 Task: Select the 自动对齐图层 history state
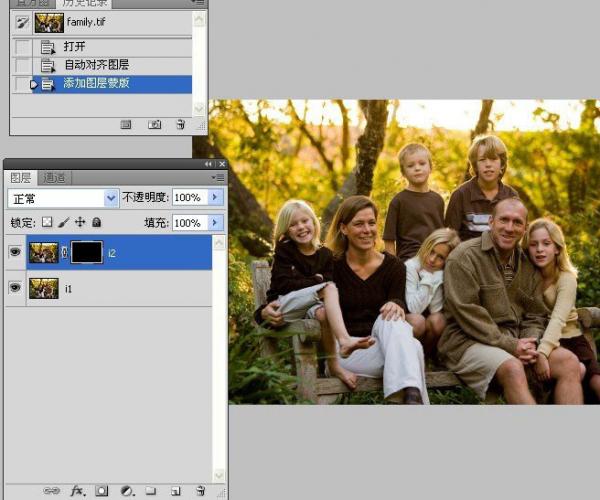(x=112, y=65)
